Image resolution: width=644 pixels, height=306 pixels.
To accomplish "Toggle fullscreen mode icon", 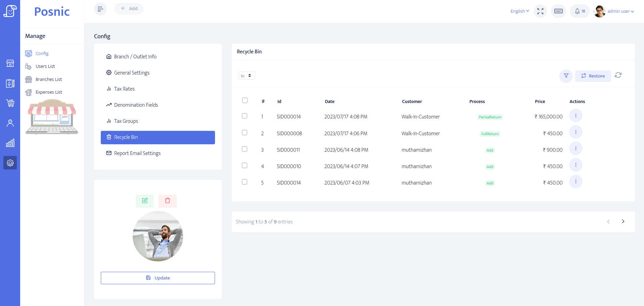I will [540, 11].
